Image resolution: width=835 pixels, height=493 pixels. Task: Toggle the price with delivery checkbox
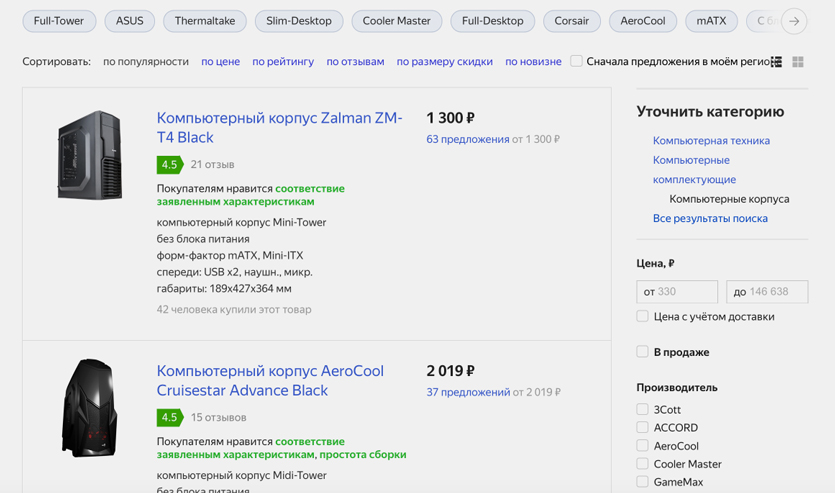(643, 316)
